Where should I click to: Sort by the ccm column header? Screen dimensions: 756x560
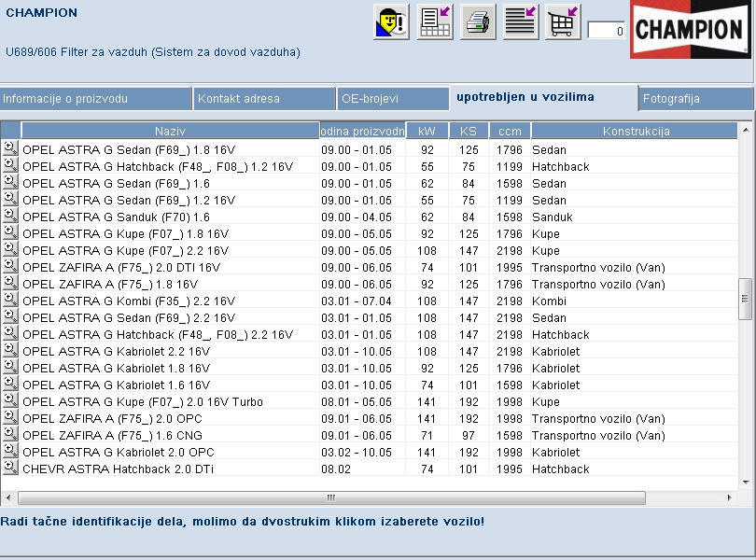coord(510,131)
